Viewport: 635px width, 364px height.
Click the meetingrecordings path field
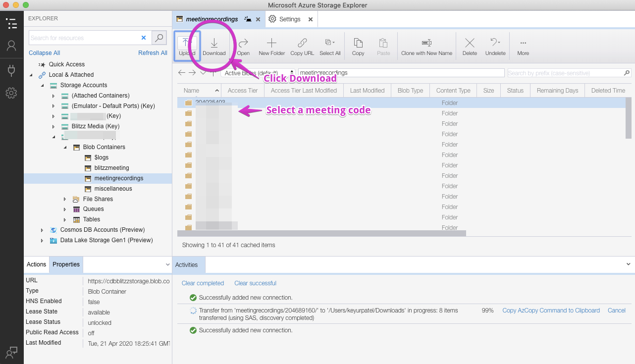[401, 73]
